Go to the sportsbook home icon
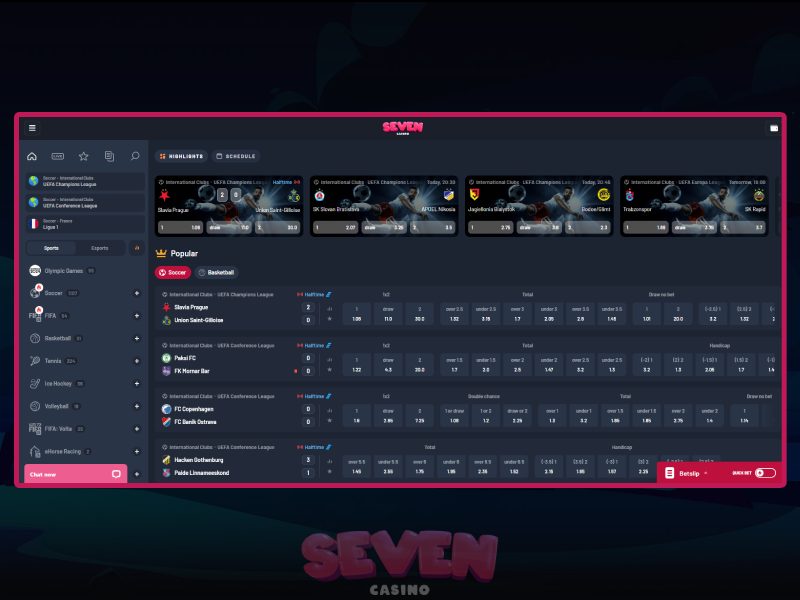The width and height of the screenshot is (800, 600). tap(32, 156)
